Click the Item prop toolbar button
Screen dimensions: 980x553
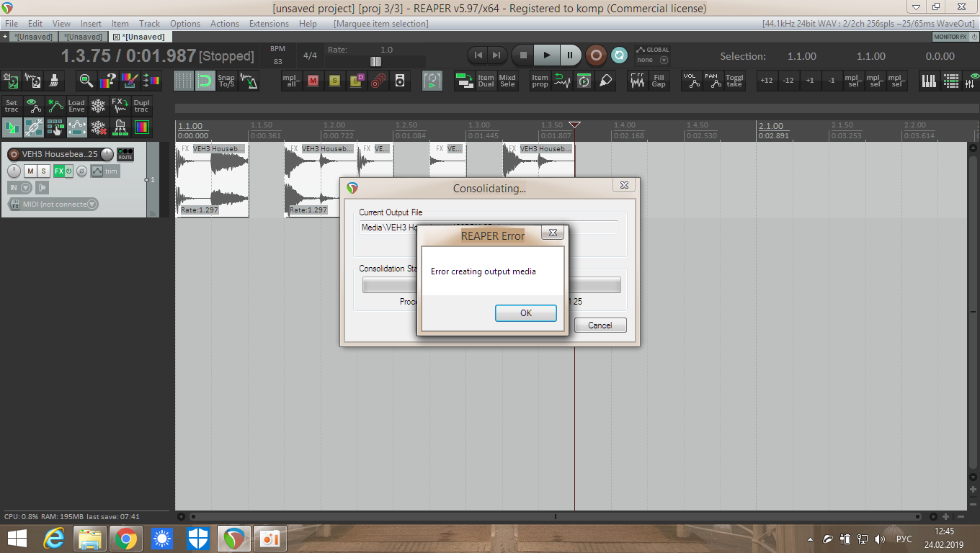tap(540, 81)
